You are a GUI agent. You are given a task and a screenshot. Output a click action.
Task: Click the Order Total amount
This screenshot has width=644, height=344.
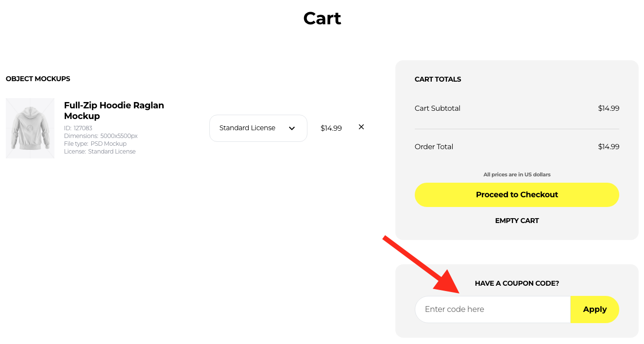609,147
